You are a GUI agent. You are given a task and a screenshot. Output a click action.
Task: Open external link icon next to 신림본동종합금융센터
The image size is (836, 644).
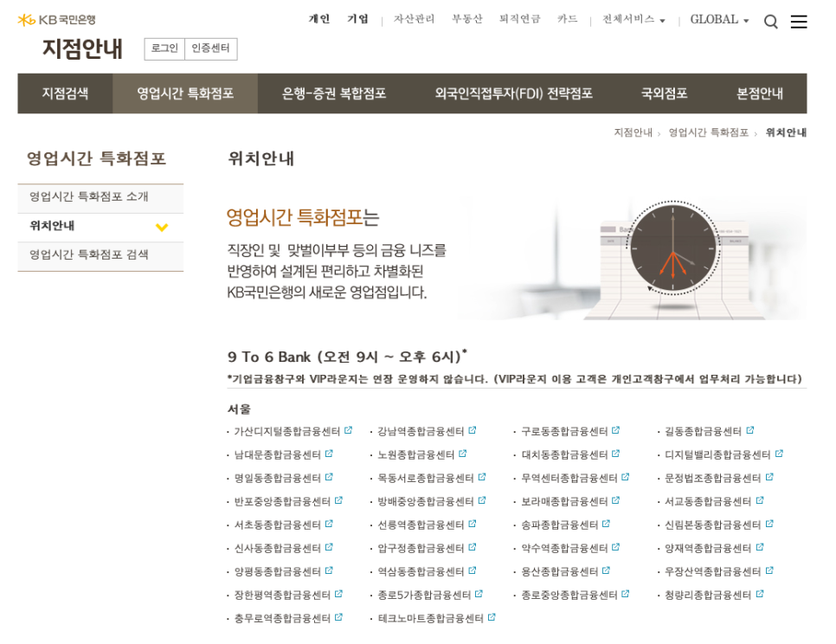coord(769,524)
